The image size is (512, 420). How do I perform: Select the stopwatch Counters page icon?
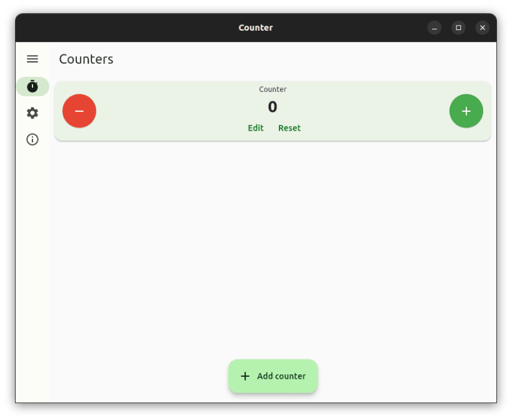click(x=33, y=86)
